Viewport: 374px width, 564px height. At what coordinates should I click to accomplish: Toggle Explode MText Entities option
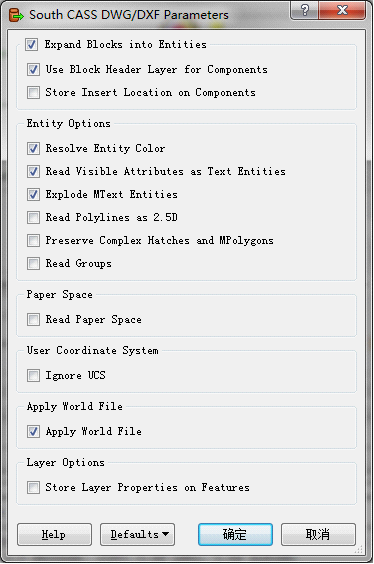pos(33,194)
